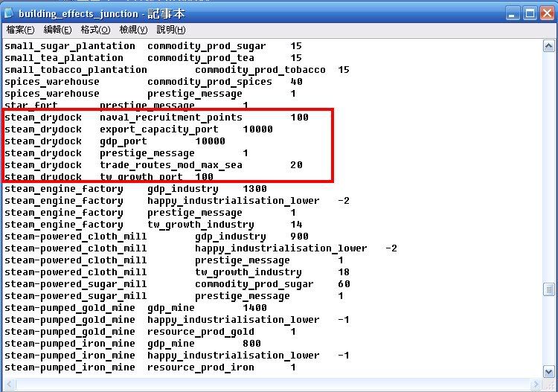Click the naval_recruitment_points value 100
This screenshot has height=392, width=558.
[x=299, y=118]
